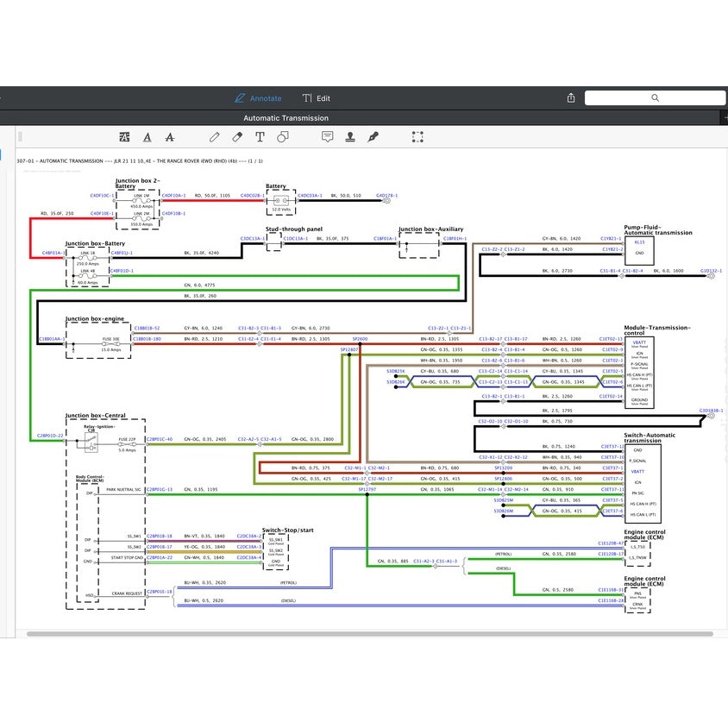Insert a comment note
The width and height of the screenshot is (728, 728).
click(328, 137)
